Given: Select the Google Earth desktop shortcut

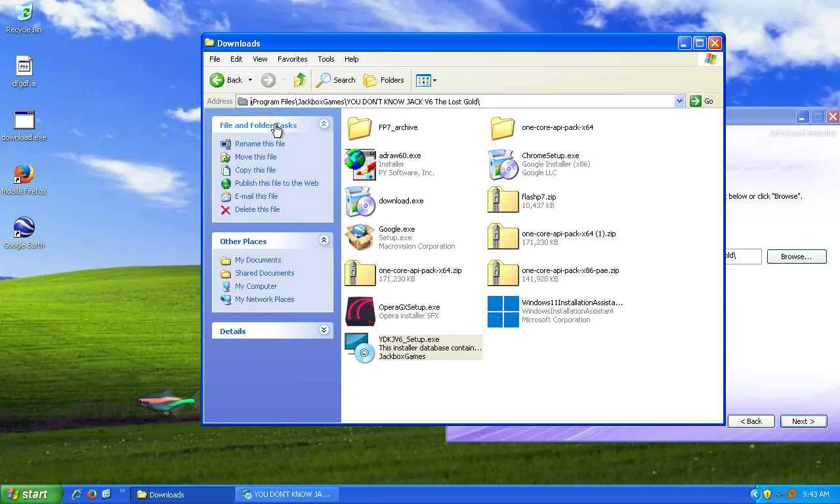Looking at the screenshot, I should (24, 228).
